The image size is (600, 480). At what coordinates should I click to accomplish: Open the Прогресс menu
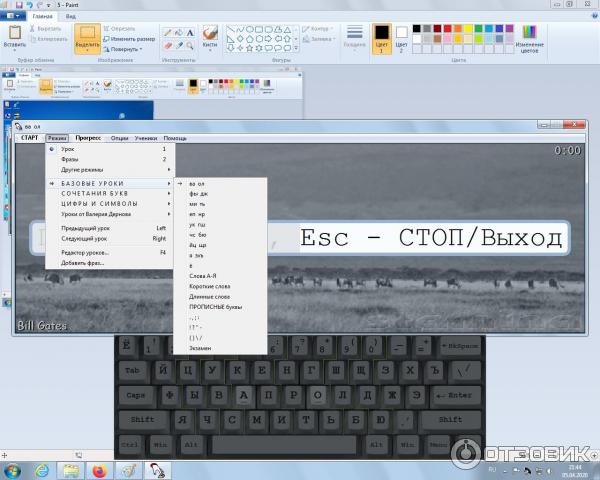(88, 138)
